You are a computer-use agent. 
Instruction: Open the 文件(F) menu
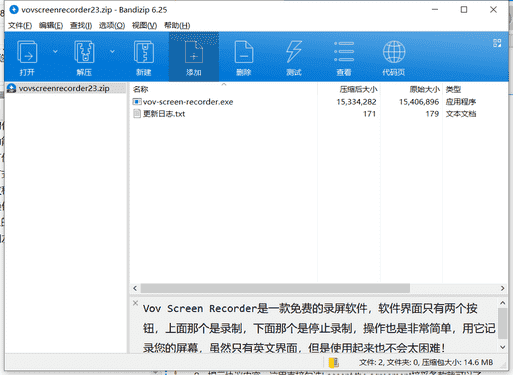20,25
